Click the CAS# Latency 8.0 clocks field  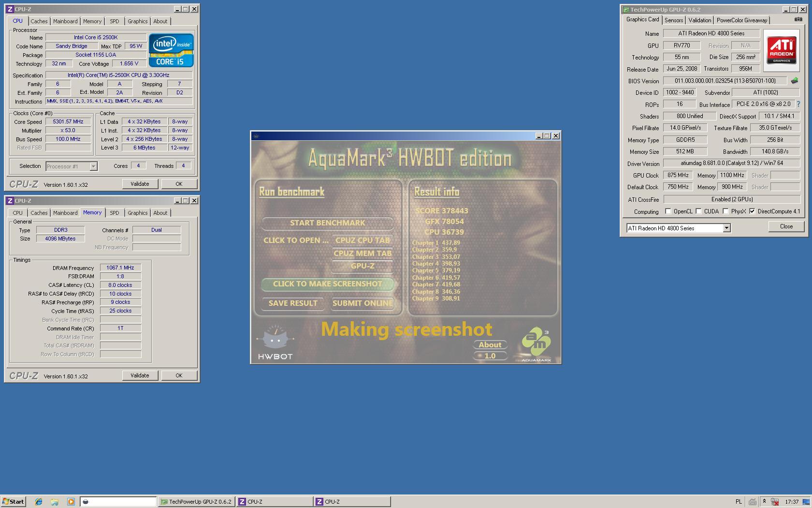[x=120, y=285]
